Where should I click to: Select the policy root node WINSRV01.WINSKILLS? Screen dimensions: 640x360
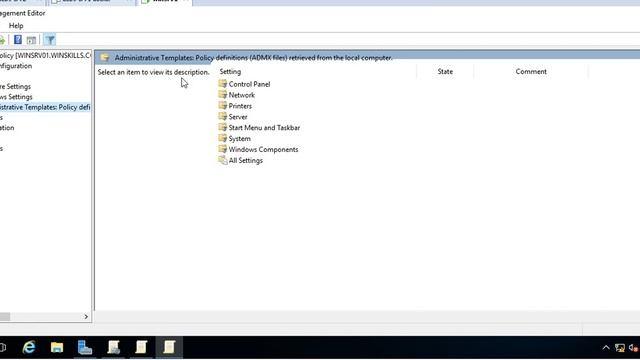pos(45,55)
